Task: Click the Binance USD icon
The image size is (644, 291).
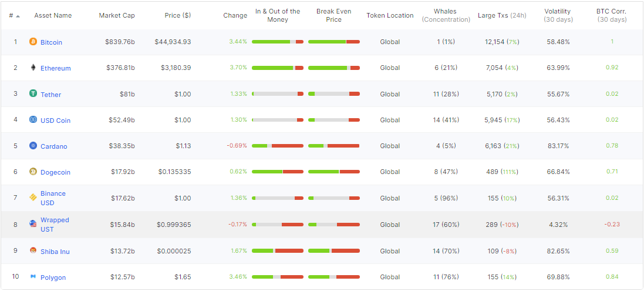Action: coord(33,198)
